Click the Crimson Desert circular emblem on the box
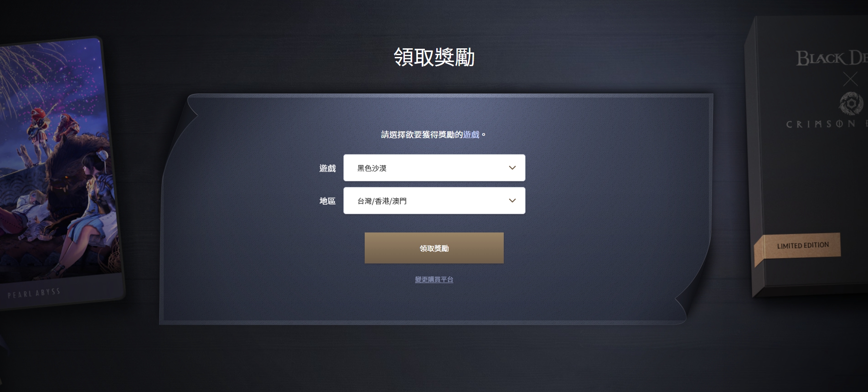Image resolution: width=868 pixels, height=392 pixels. 851,103
